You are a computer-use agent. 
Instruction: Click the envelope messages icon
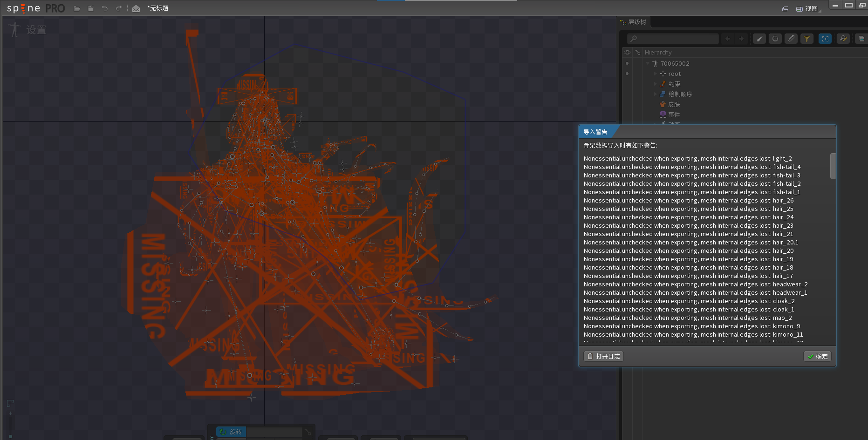coord(136,8)
